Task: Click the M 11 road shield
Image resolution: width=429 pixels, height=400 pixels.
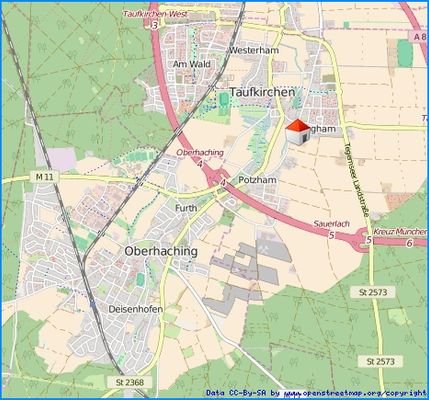Action: [x=44, y=177]
